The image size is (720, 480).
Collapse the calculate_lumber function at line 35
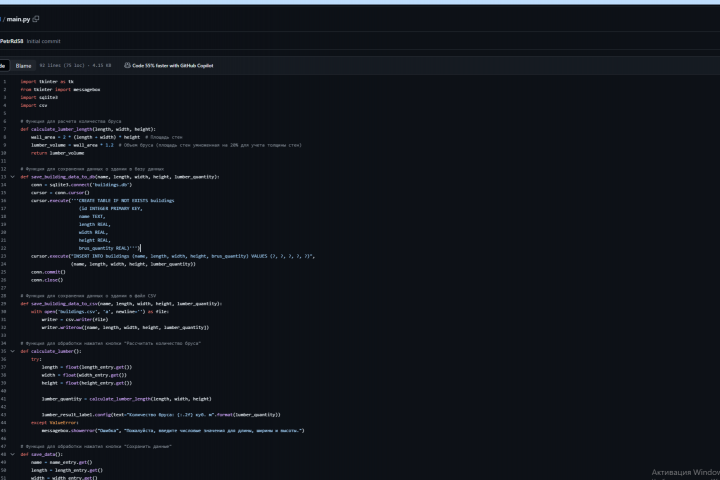click(12, 351)
